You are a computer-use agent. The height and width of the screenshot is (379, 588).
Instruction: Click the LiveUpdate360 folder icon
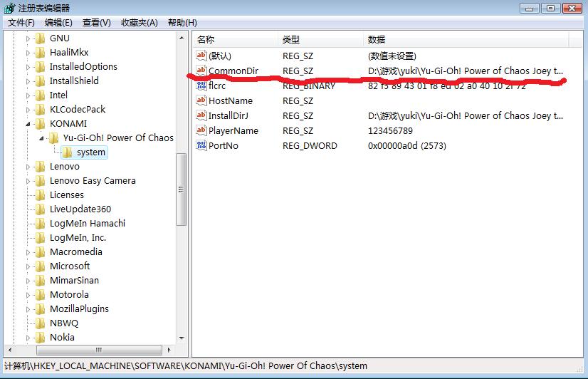coord(40,209)
